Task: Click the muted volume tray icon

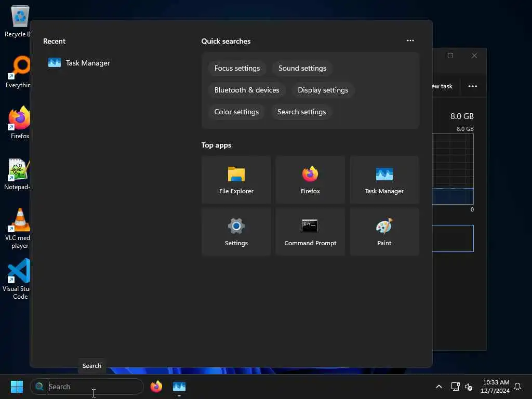Action: 469,387
